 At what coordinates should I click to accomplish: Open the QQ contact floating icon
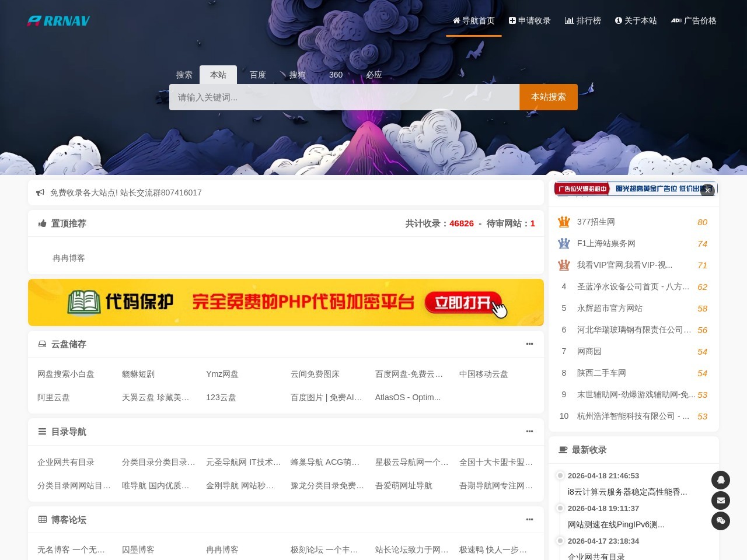pos(721,480)
